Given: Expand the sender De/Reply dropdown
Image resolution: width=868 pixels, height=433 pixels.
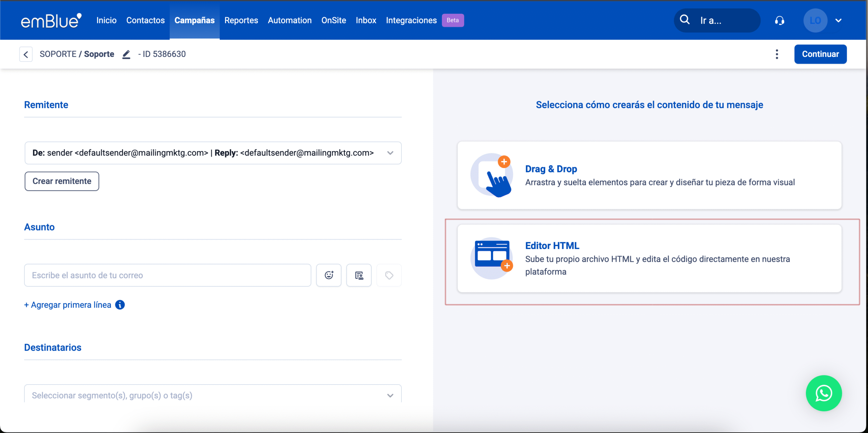Looking at the screenshot, I should pyautogui.click(x=213, y=153).
